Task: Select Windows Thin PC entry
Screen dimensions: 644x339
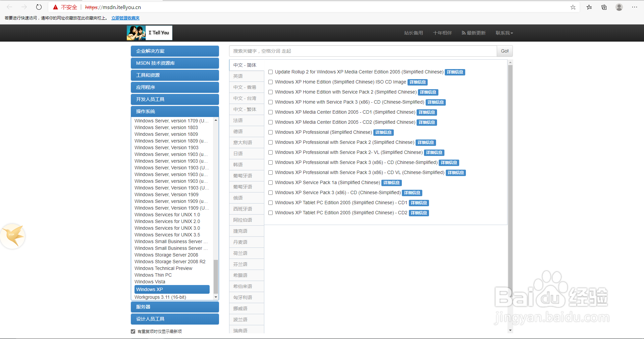Action: click(x=153, y=275)
